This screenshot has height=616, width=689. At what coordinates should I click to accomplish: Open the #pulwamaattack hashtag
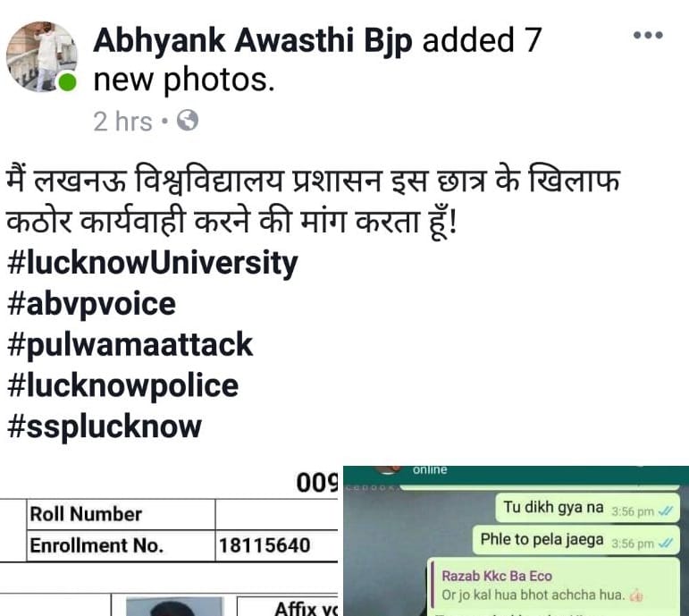point(130,345)
